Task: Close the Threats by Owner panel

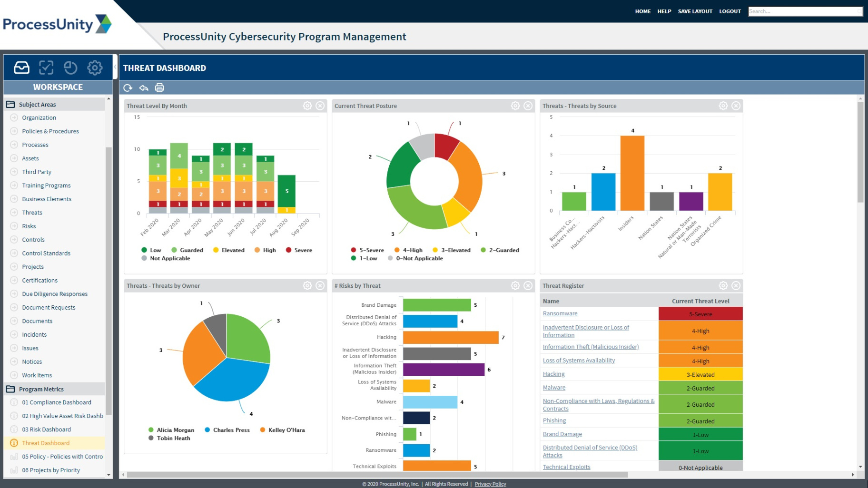Action: point(320,285)
